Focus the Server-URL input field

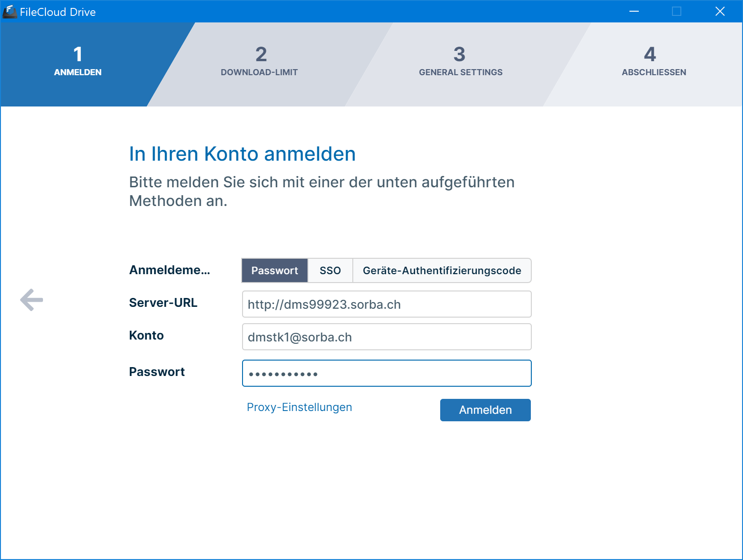[x=387, y=304]
